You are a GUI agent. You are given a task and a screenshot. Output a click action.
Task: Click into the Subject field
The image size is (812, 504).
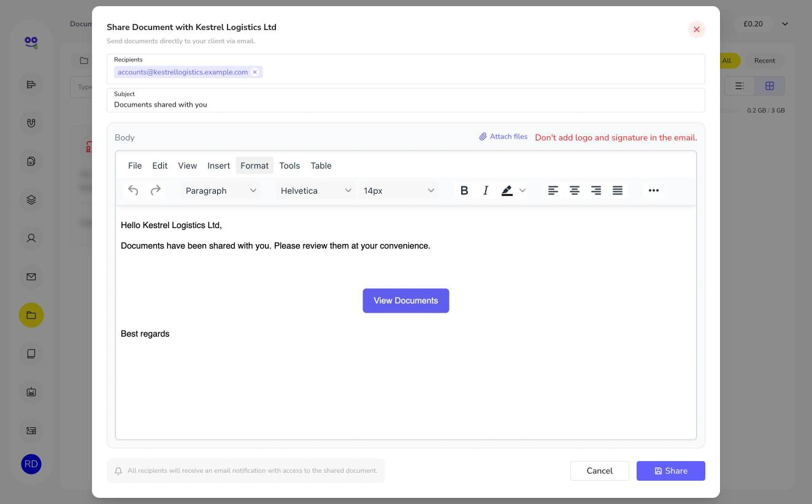coord(406,101)
